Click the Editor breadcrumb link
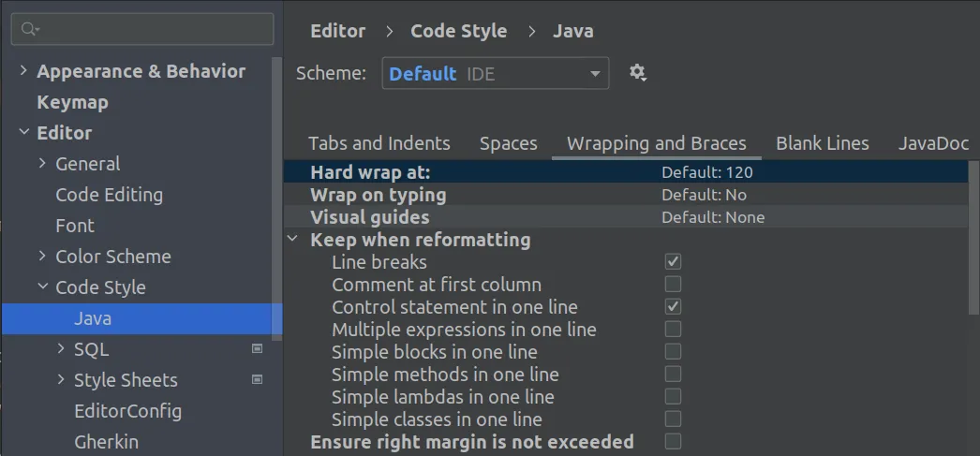The height and width of the screenshot is (456, 980). point(337,31)
